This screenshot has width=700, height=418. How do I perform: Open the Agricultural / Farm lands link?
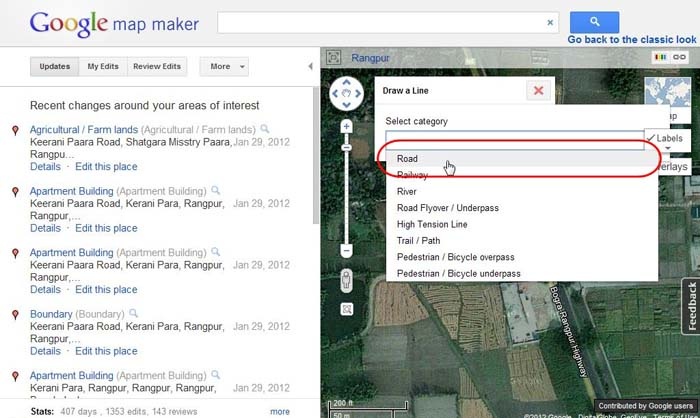tap(83, 130)
